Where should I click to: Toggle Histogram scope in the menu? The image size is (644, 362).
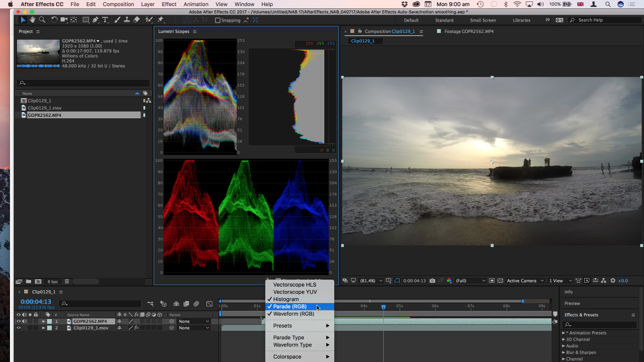[300, 299]
